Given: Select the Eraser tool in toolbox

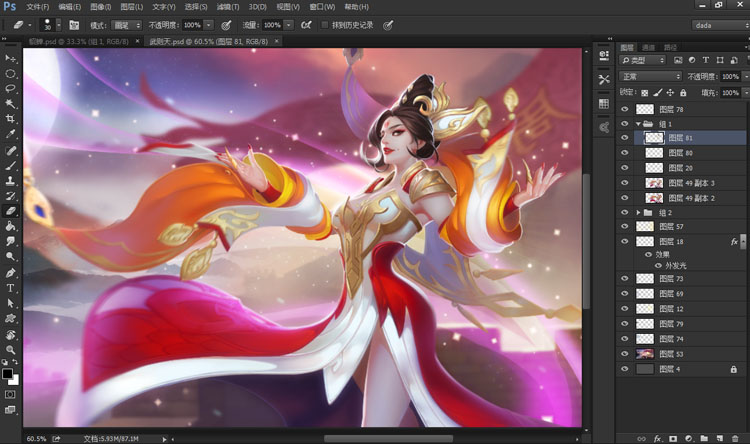Looking at the screenshot, I should tap(10, 211).
